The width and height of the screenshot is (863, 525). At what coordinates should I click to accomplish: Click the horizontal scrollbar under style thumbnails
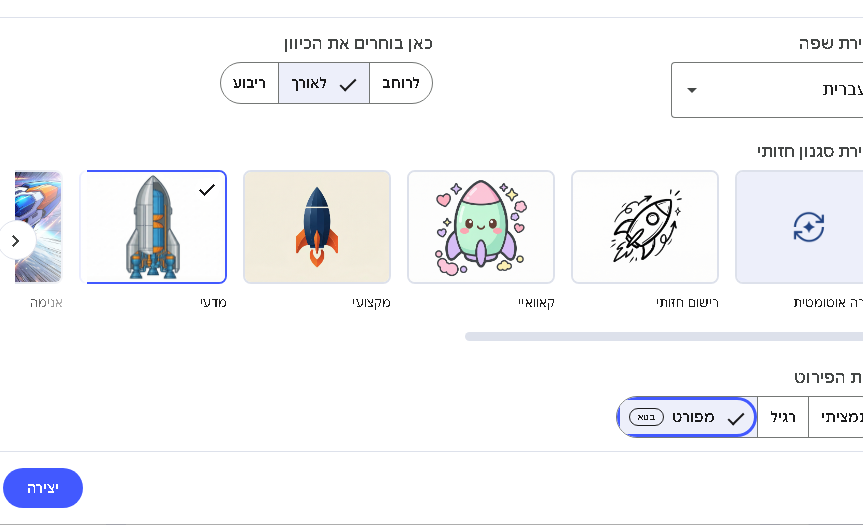point(660,336)
